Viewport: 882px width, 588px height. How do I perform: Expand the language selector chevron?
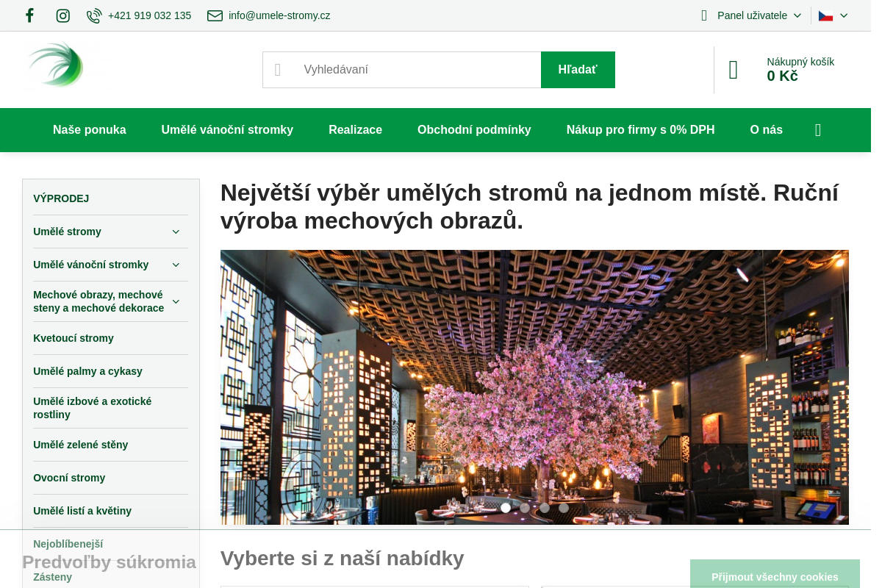844,15
